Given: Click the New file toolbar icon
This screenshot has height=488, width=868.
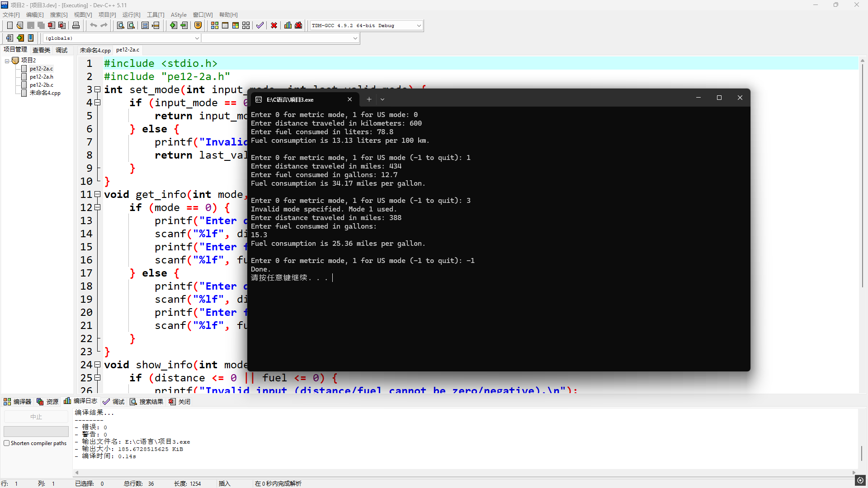Looking at the screenshot, I should [9, 25].
